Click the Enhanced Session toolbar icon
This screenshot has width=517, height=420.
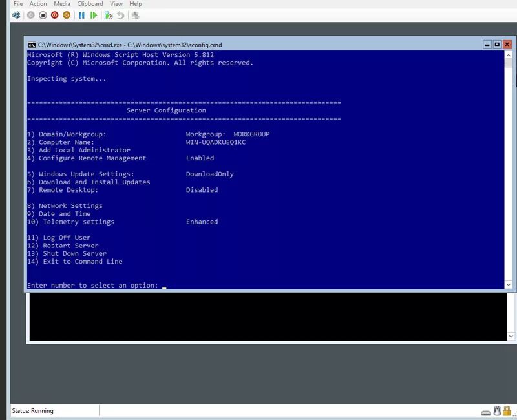[135, 15]
